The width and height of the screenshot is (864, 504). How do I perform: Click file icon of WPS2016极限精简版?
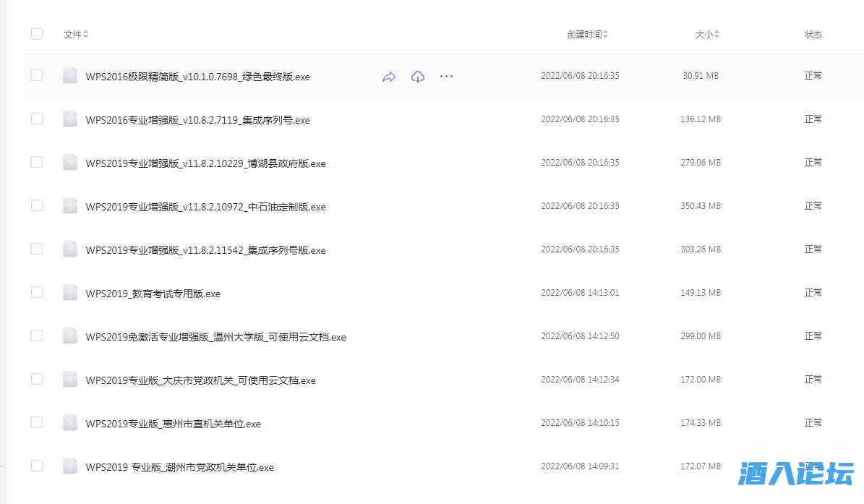pyautogui.click(x=70, y=76)
